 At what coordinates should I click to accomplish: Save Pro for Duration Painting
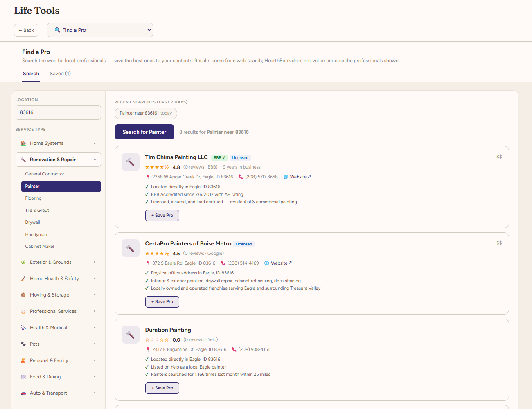tap(162, 388)
